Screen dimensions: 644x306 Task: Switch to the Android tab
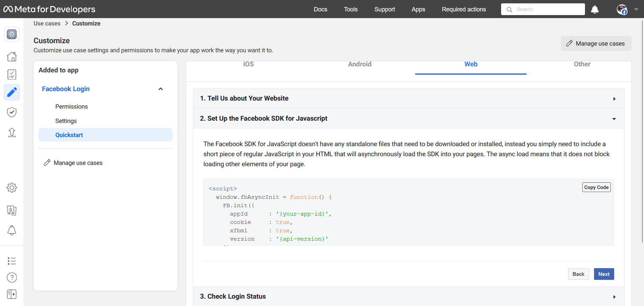click(x=360, y=64)
